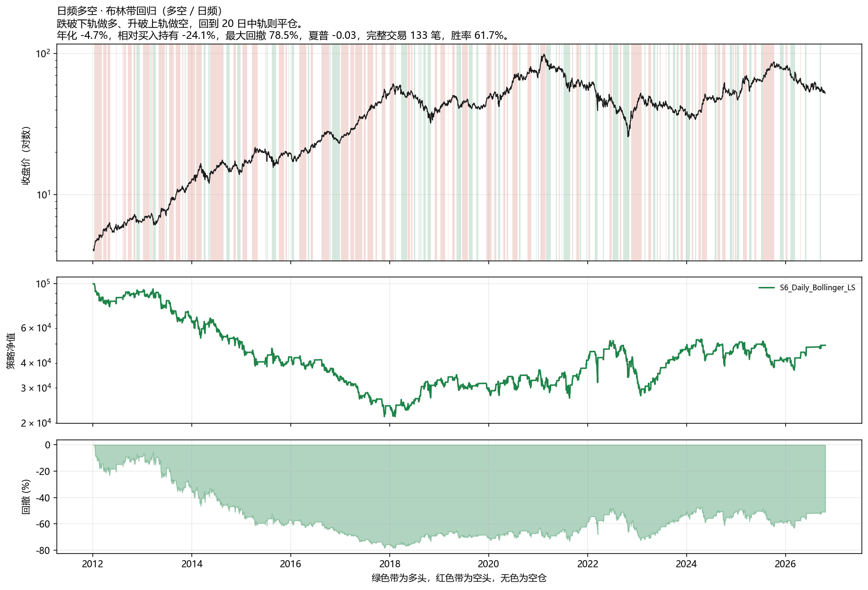Select the "2022" x-axis tick label
The width and height of the screenshot is (868, 590).
pyautogui.click(x=588, y=564)
